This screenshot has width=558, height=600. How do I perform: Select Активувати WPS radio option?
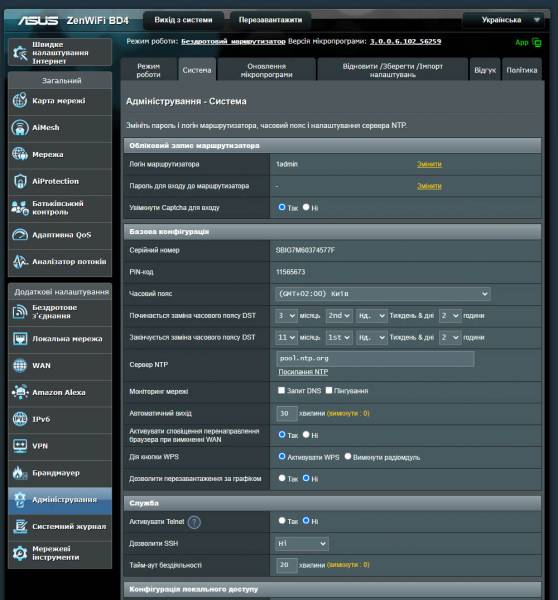[282, 457]
